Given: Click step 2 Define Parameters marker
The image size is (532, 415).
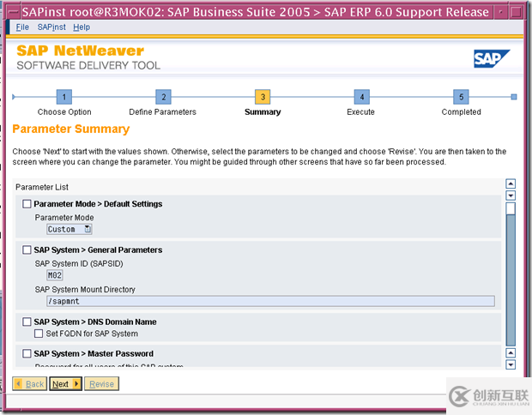Looking at the screenshot, I should click(x=163, y=97).
